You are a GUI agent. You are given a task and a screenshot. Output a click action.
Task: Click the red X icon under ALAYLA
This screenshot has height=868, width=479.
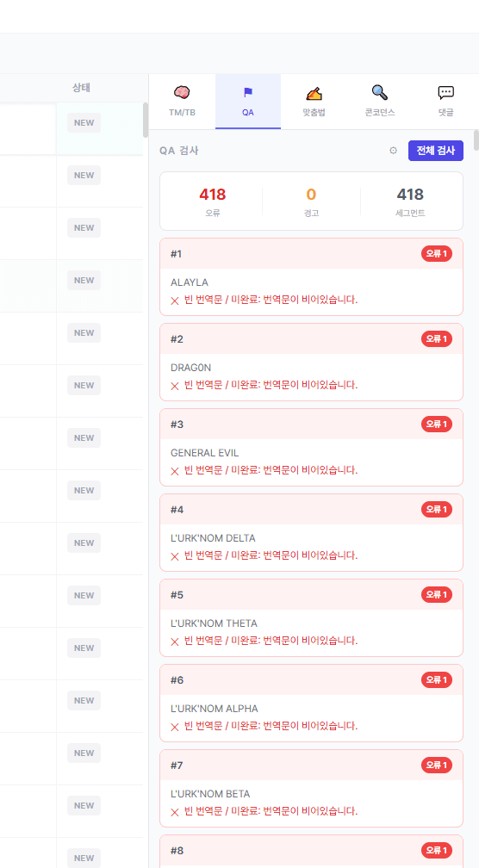click(174, 301)
